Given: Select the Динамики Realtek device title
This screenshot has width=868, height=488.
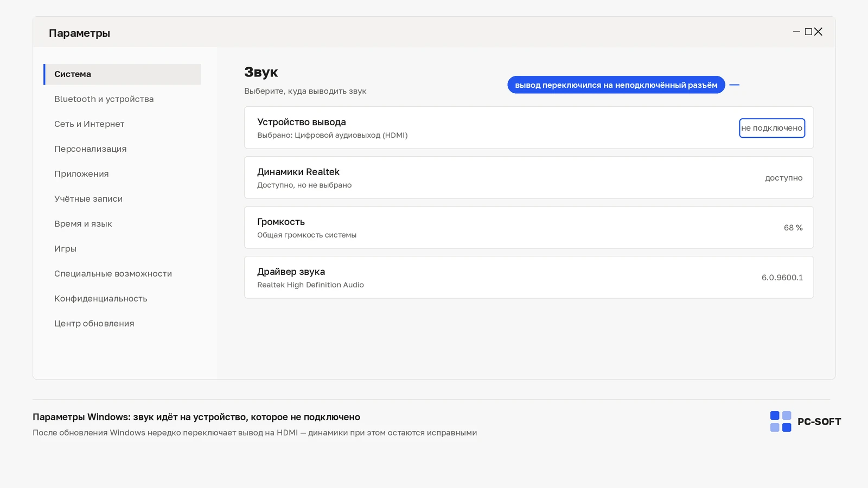Looking at the screenshot, I should click(298, 172).
